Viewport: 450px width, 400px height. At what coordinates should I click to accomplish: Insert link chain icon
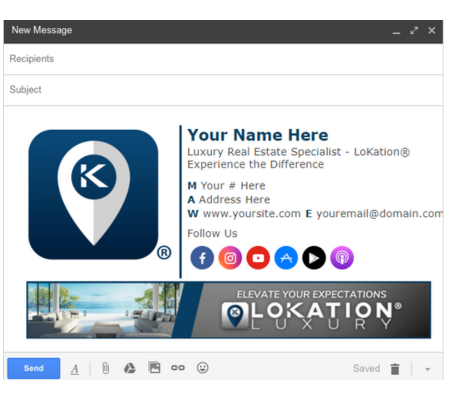pyautogui.click(x=178, y=368)
